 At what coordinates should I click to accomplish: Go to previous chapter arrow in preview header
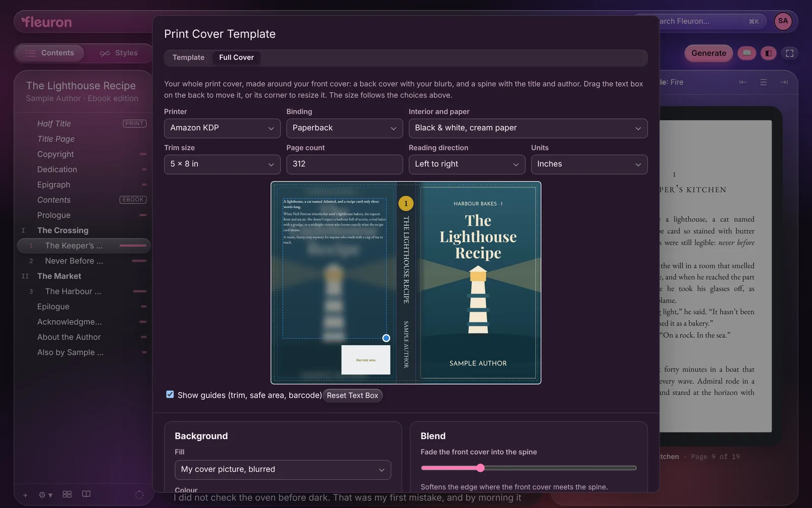click(x=743, y=82)
